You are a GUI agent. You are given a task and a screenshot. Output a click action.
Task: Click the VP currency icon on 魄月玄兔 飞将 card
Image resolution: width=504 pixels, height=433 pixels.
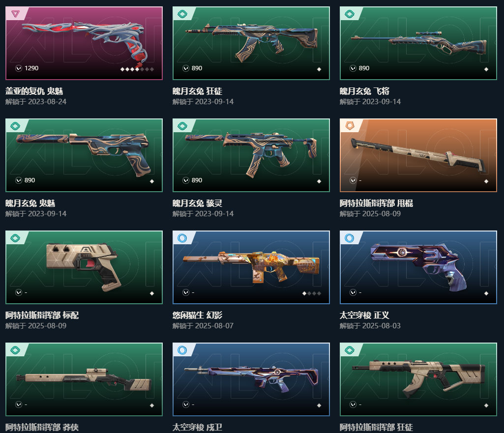353,68
